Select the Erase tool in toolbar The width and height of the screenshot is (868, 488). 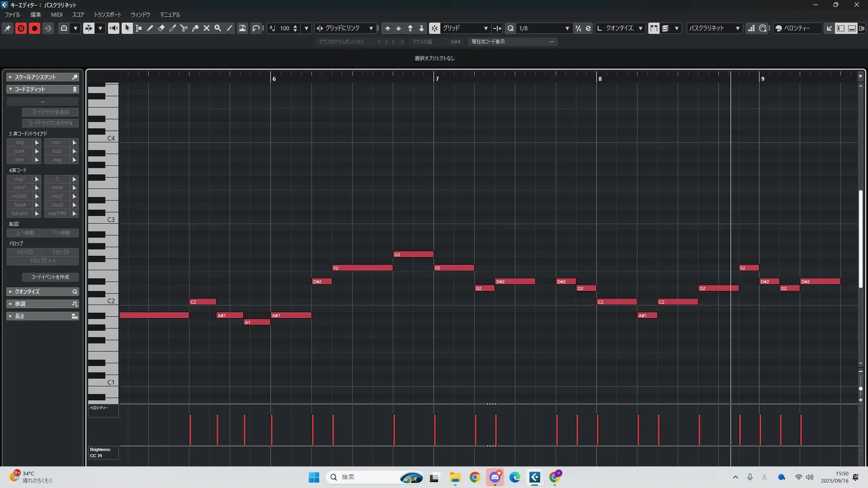click(x=161, y=28)
